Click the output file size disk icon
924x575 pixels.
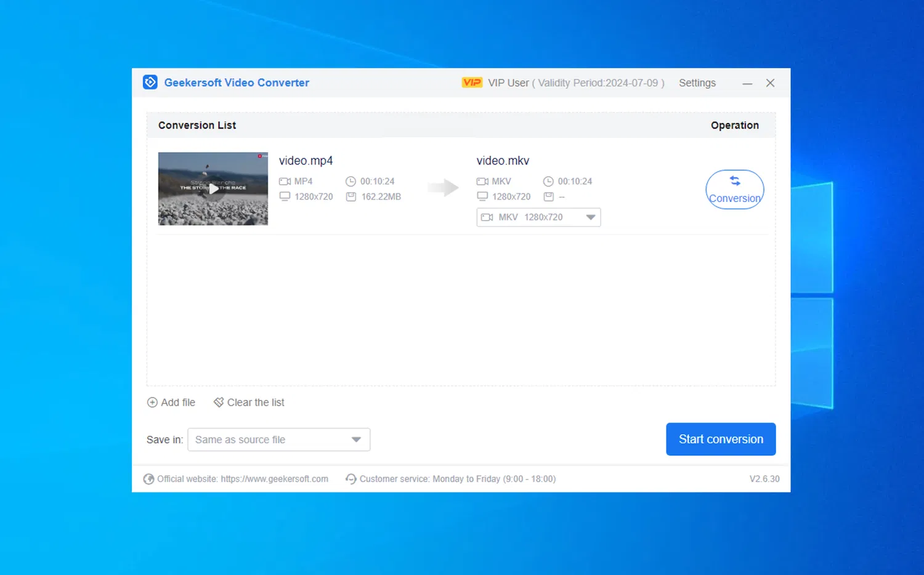(x=549, y=197)
